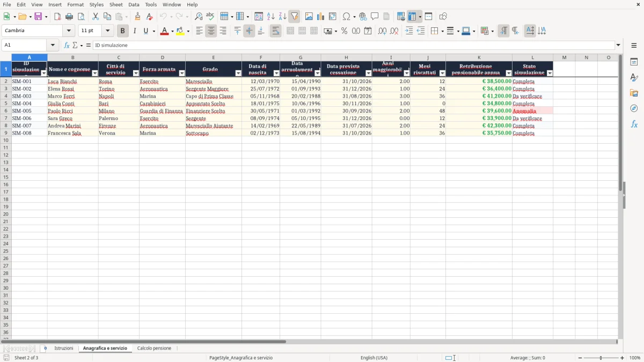Expand the formula bar arrow
The height and width of the screenshot is (362, 644).
click(x=618, y=45)
